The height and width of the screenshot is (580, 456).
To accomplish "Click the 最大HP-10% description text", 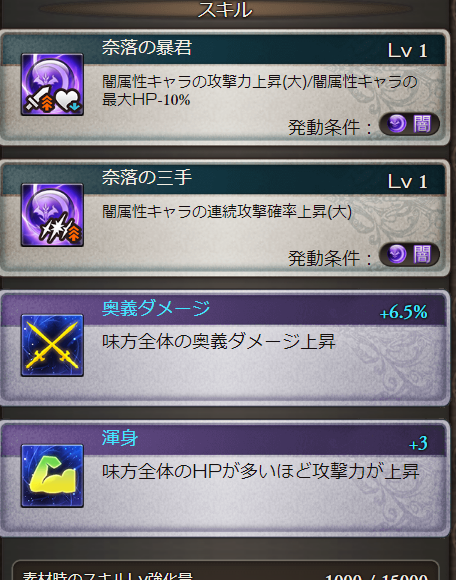I will 146,100.
